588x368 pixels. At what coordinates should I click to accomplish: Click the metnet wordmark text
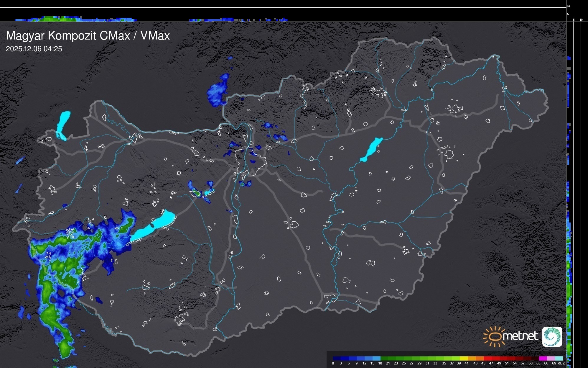tap(520, 336)
